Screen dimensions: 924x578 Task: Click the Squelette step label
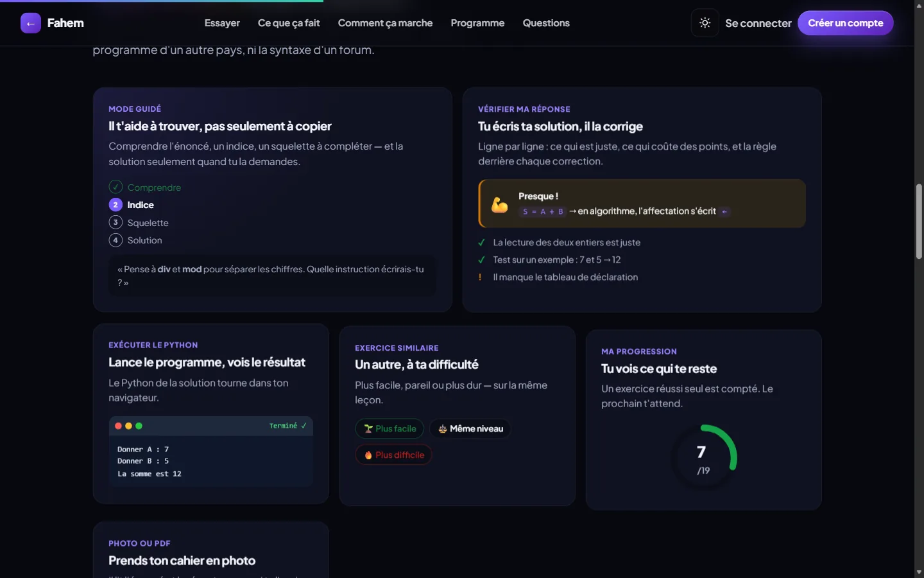pyautogui.click(x=148, y=223)
